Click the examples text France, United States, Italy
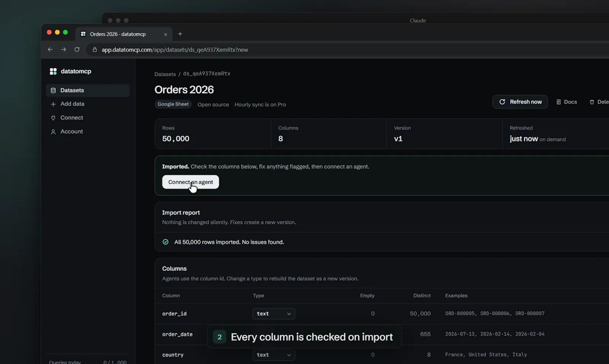609x364 pixels. pyautogui.click(x=486, y=354)
